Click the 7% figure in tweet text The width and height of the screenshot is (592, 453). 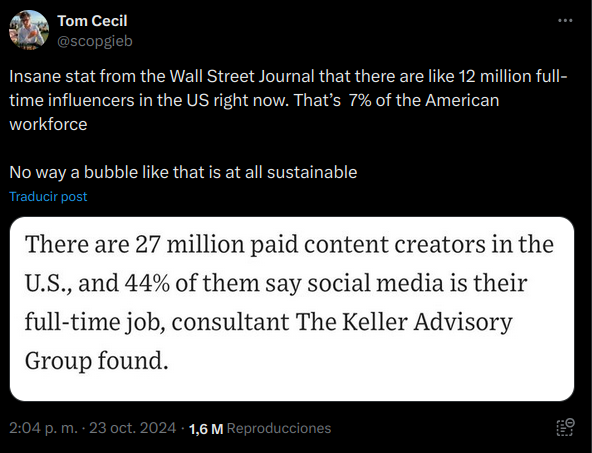click(x=360, y=100)
